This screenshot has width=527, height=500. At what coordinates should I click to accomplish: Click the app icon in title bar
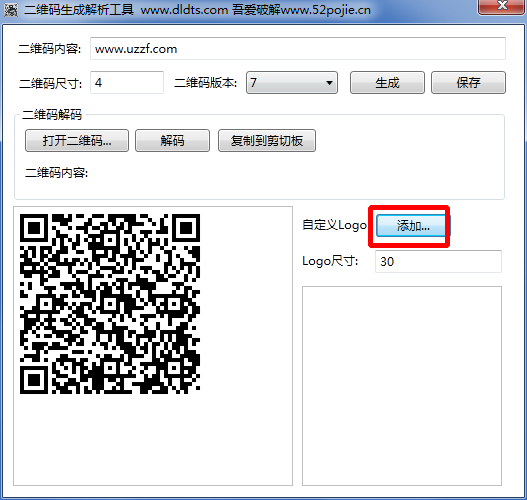(x=10, y=10)
